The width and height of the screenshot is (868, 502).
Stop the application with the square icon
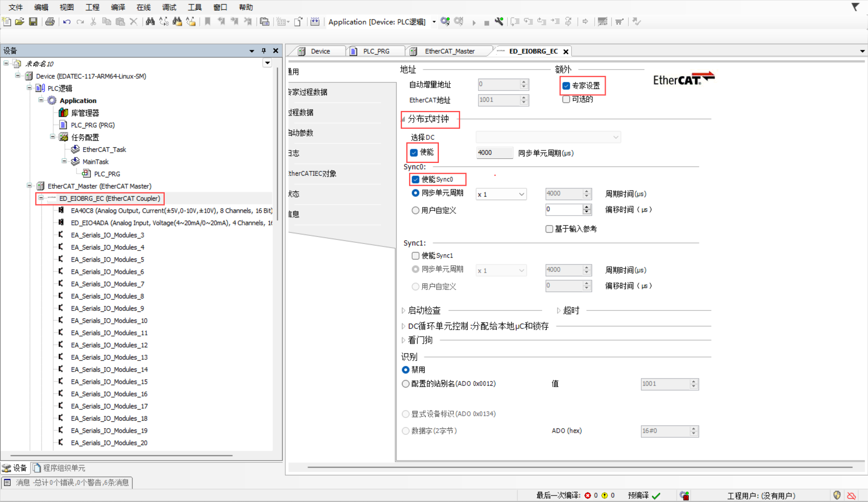[487, 23]
